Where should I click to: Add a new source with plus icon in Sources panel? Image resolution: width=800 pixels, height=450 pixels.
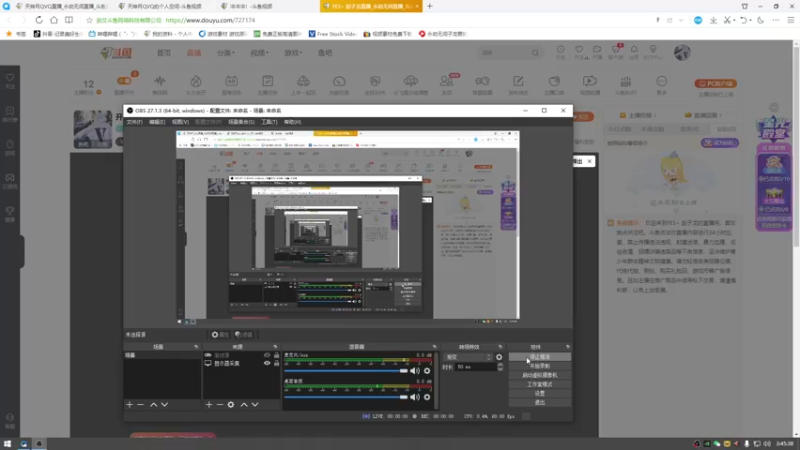(x=209, y=405)
